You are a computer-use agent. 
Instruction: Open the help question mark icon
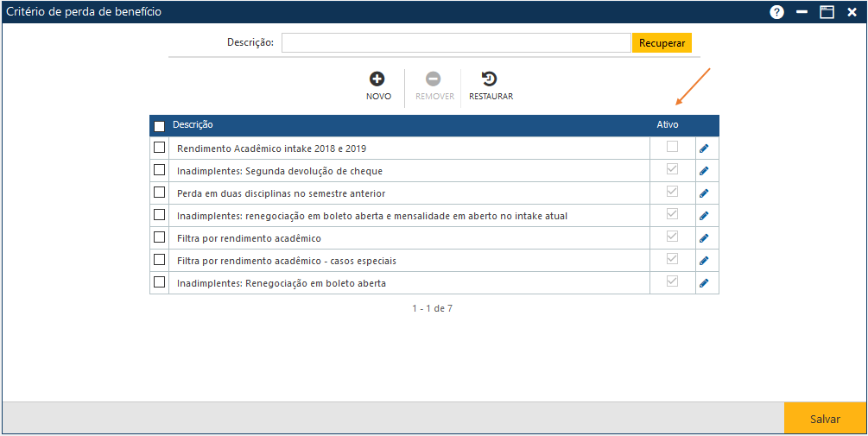(x=776, y=12)
